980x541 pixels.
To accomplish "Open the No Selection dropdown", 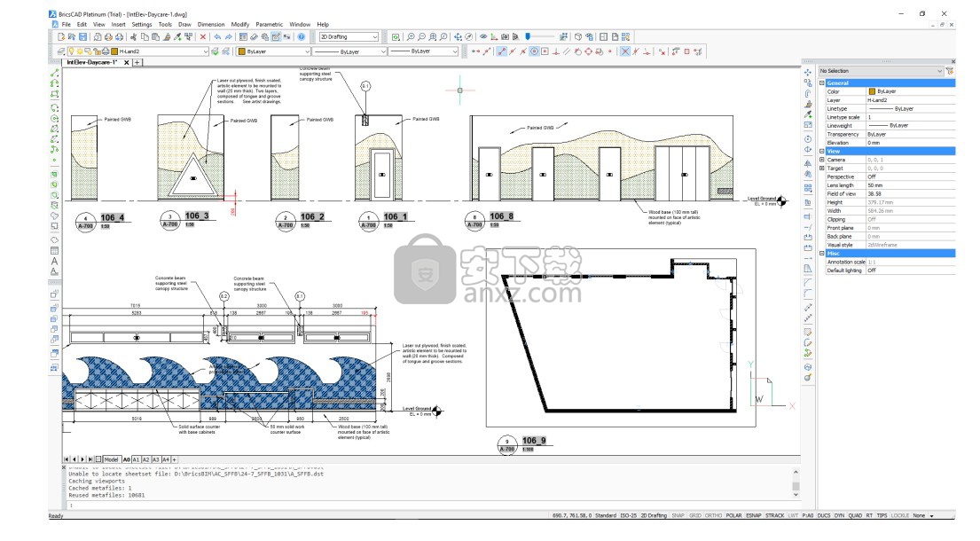I will 881,71.
